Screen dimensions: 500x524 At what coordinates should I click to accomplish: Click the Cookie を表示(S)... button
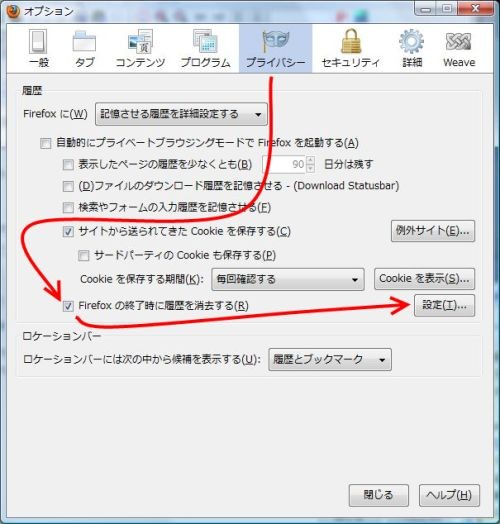424,279
